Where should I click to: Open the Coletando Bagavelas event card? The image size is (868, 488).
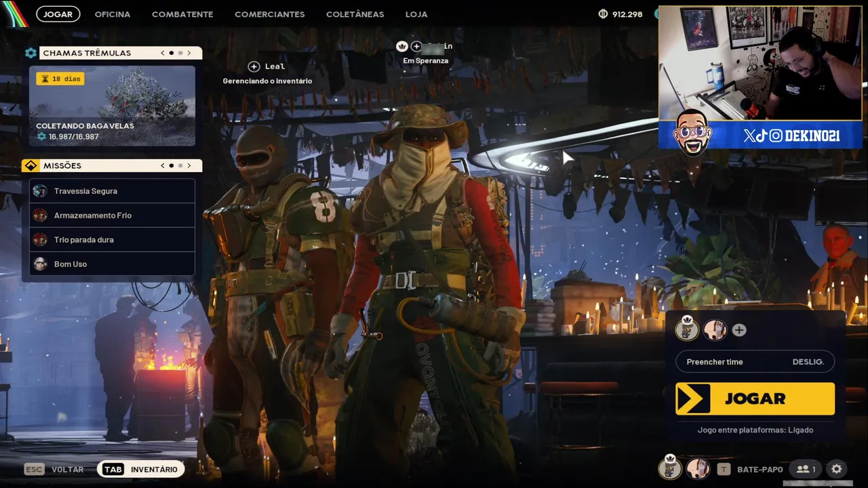pyautogui.click(x=112, y=106)
